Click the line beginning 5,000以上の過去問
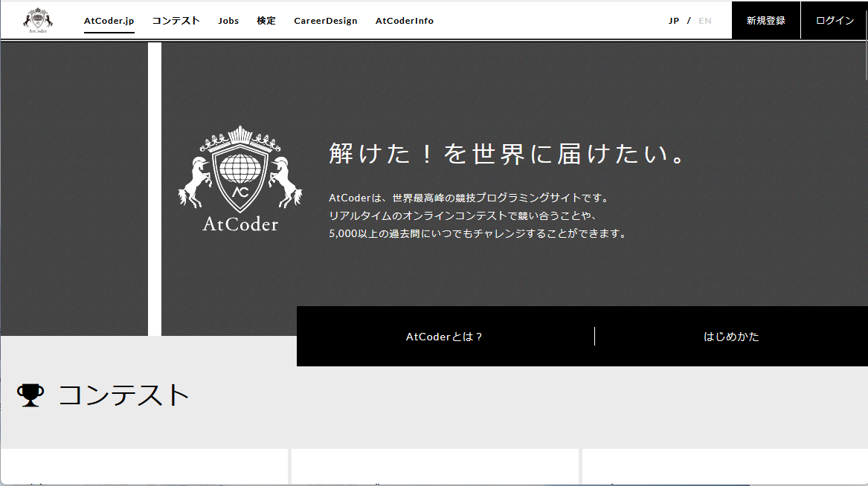 point(479,233)
